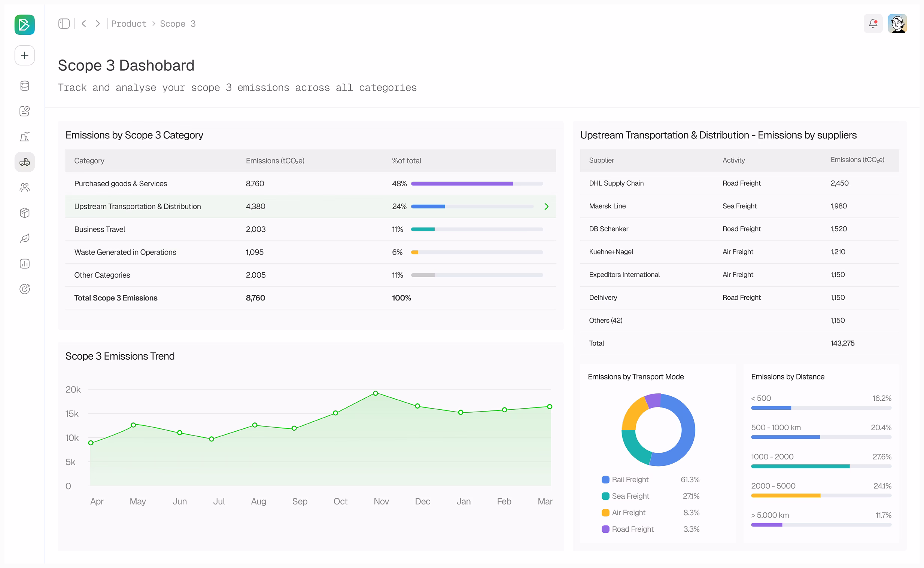This screenshot has width=924, height=568.
Task: Open the people team sidebar icon
Action: coord(24,188)
